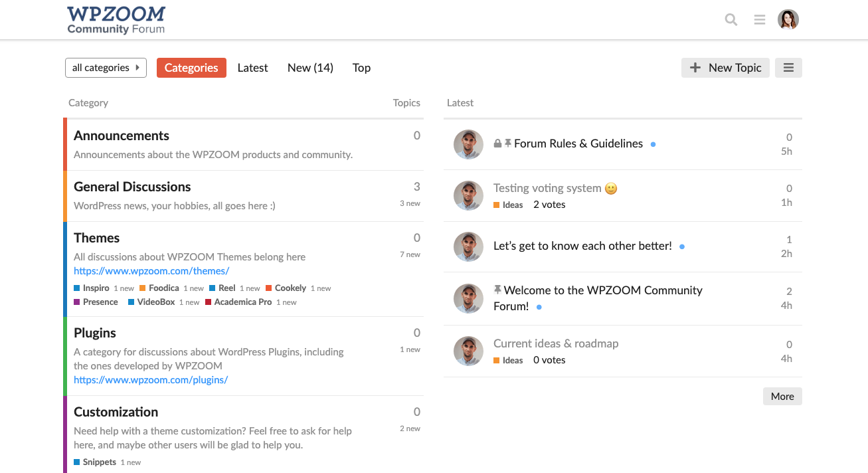
Task: Follow the wpzoom.com/themes link
Action: tap(151, 271)
